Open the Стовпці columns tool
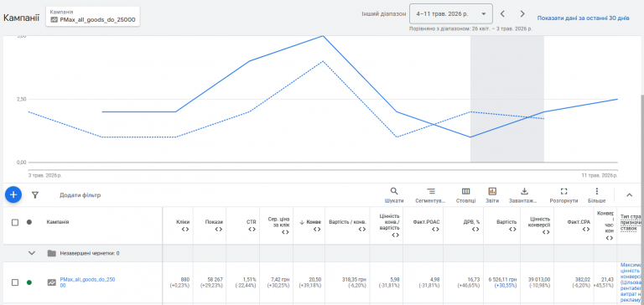644x305 pixels. point(465,195)
